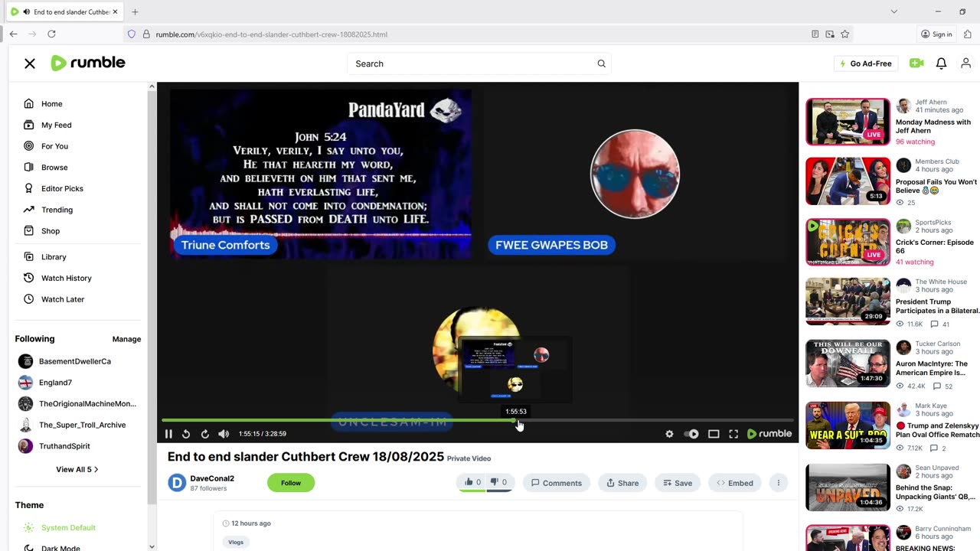Click the Rumble logo in player bar

click(x=769, y=434)
